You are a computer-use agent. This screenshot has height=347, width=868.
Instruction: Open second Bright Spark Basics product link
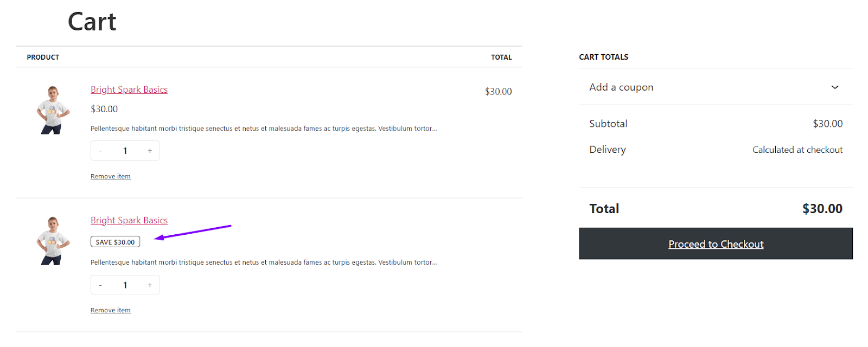coord(129,220)
